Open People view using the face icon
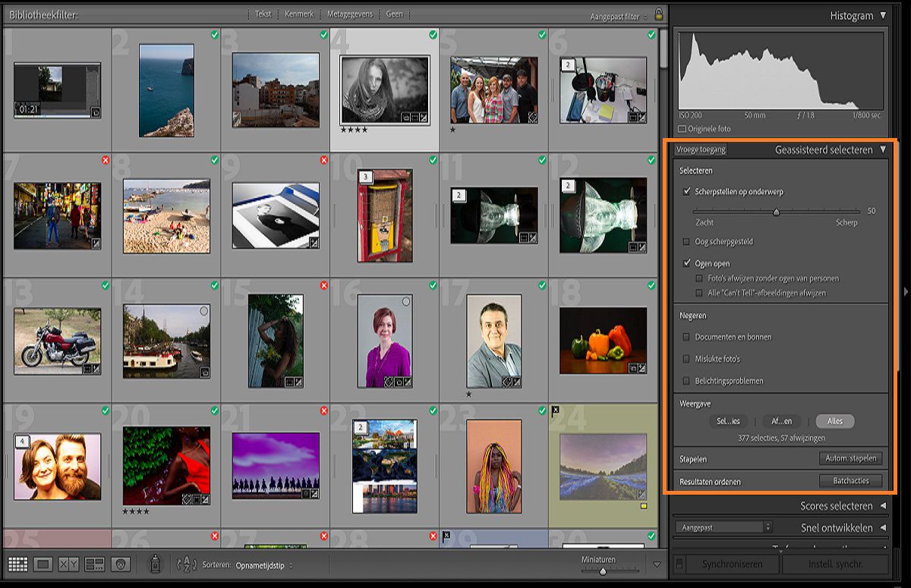 tap(120, 563)
